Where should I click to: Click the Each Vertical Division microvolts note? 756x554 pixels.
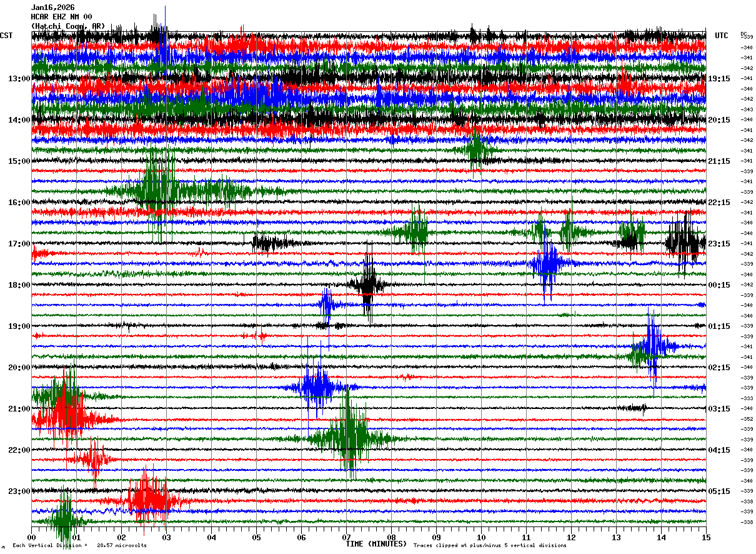(79, 546)
